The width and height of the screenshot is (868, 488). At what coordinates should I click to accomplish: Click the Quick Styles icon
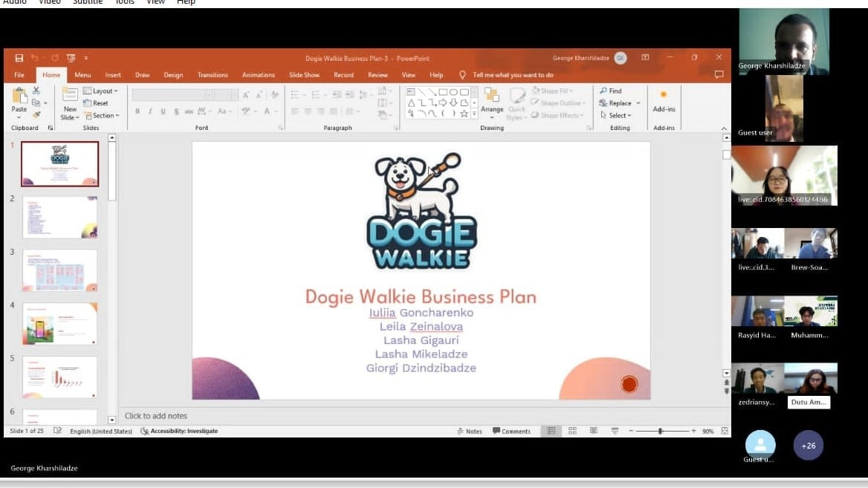pyautogui.click(x=517, y=95)
